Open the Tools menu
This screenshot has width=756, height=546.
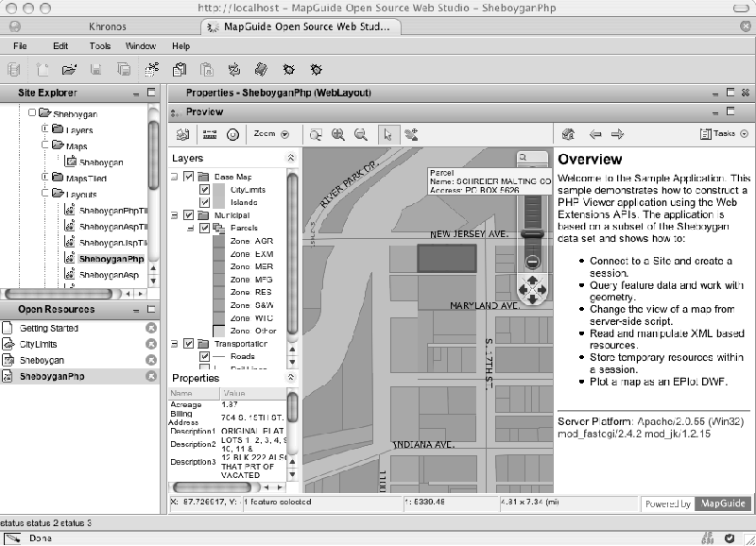click(100, 45)
